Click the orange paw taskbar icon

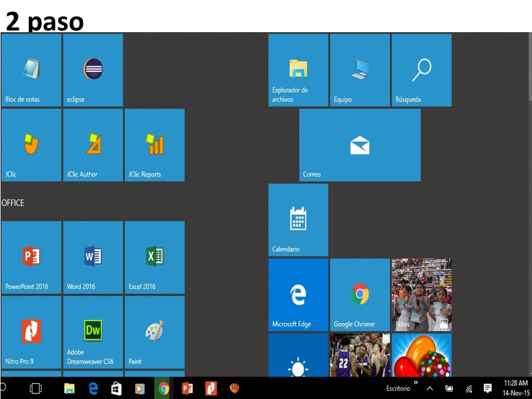(x=234, y=388)
